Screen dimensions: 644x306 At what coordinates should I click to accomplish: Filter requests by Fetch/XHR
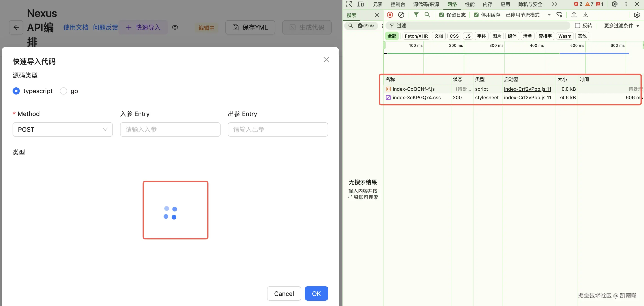(416, 36)
